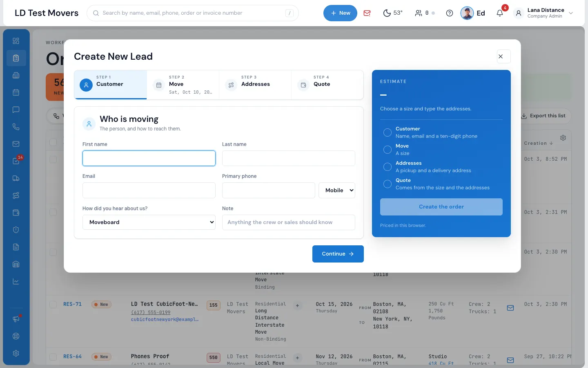
Task: Open the tasks icon with 14 badge
Action: 16,161
